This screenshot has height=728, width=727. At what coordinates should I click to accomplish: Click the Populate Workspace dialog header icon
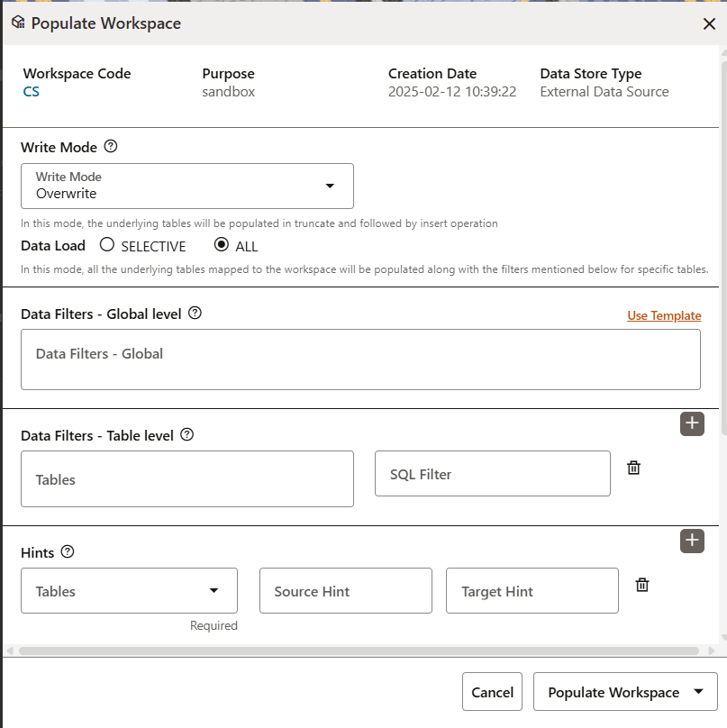(x=18, y=23)
